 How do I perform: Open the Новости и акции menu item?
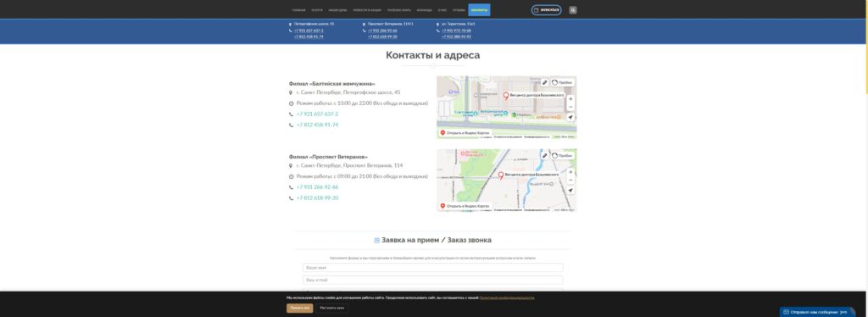[367, 10]
